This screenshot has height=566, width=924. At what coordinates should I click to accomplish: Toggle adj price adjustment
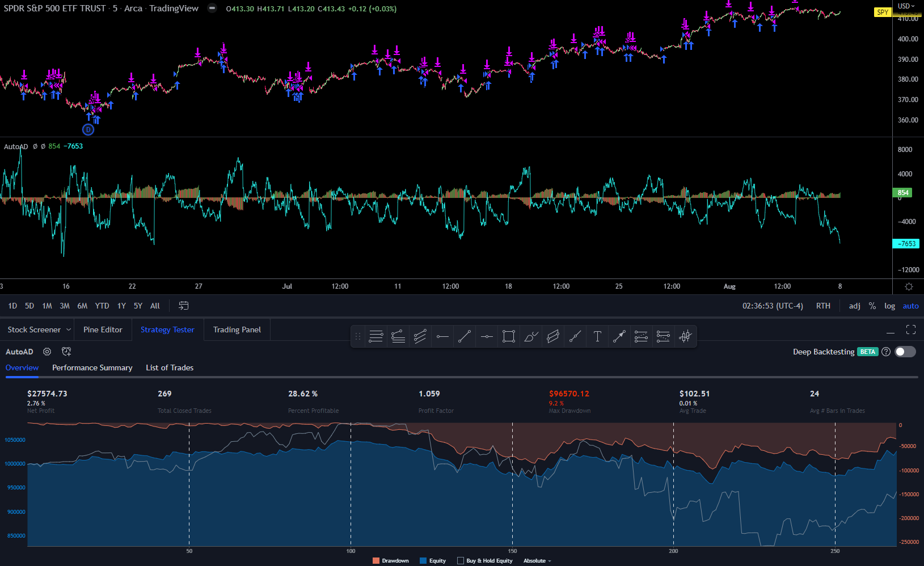pyautogui.click(x=854, y=306)
